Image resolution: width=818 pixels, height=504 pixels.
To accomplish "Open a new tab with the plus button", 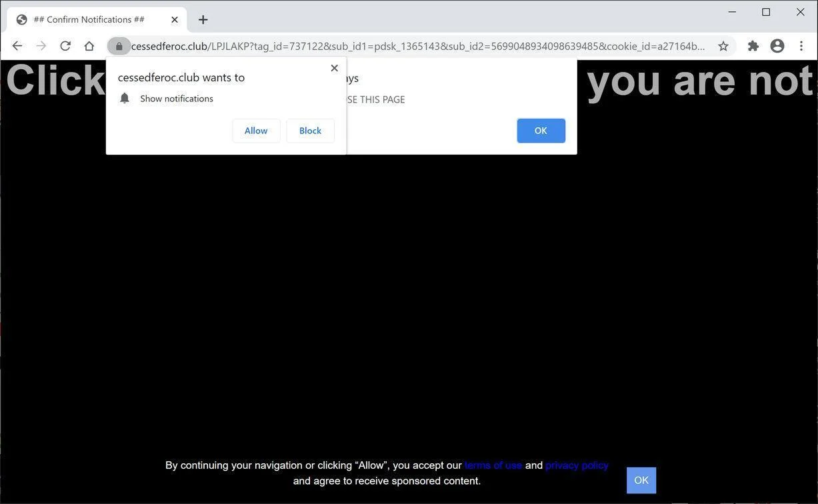I will [x=203, y=20].
